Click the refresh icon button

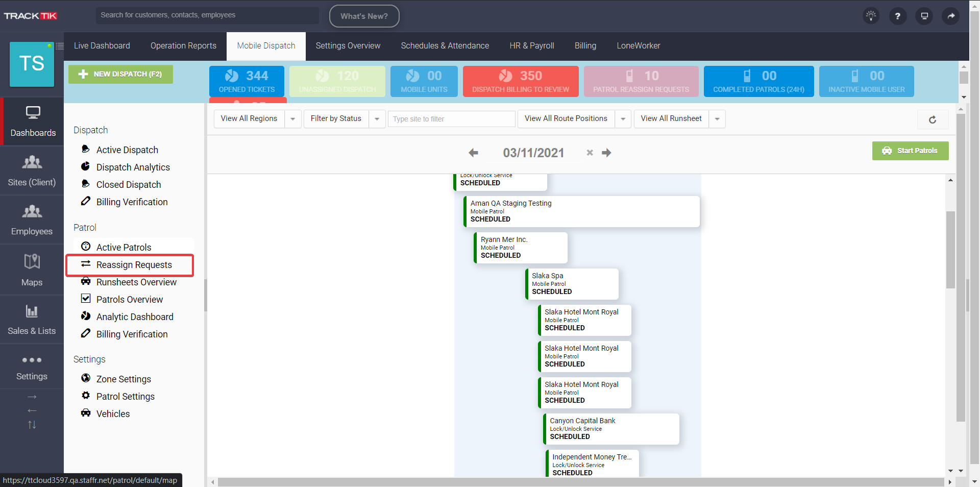click(x=933, y=119)
